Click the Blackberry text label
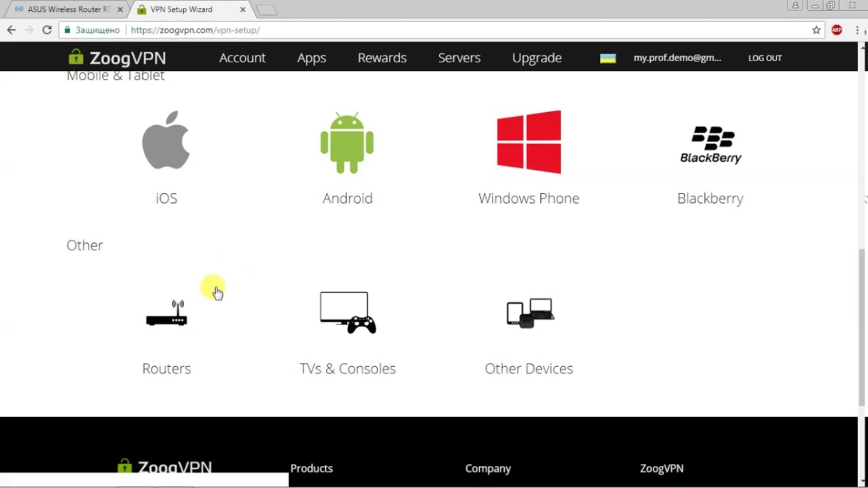This screenshot has width=868, height=488. 711,198
